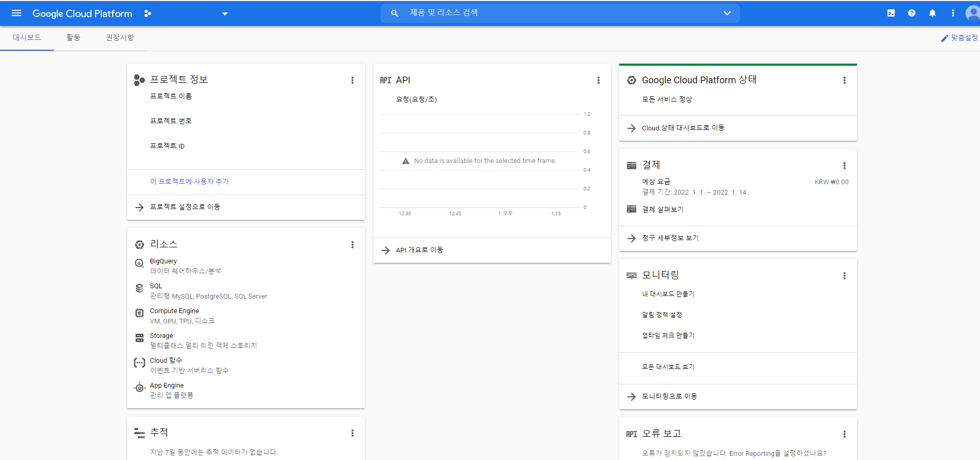The width and height of the screenshot is (980, 460).
Task: Switch to the 활동 tab
Action: coord(73,38)
